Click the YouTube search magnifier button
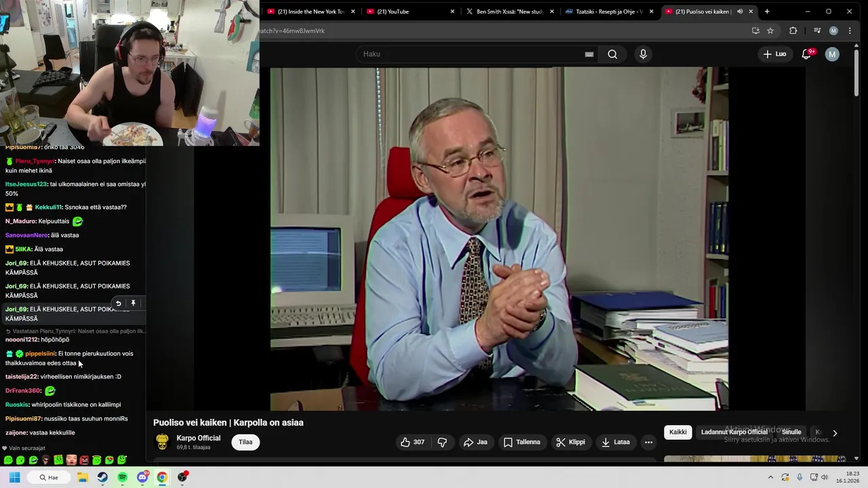Screen dimensions: 868x488 (x=612, y=54)
